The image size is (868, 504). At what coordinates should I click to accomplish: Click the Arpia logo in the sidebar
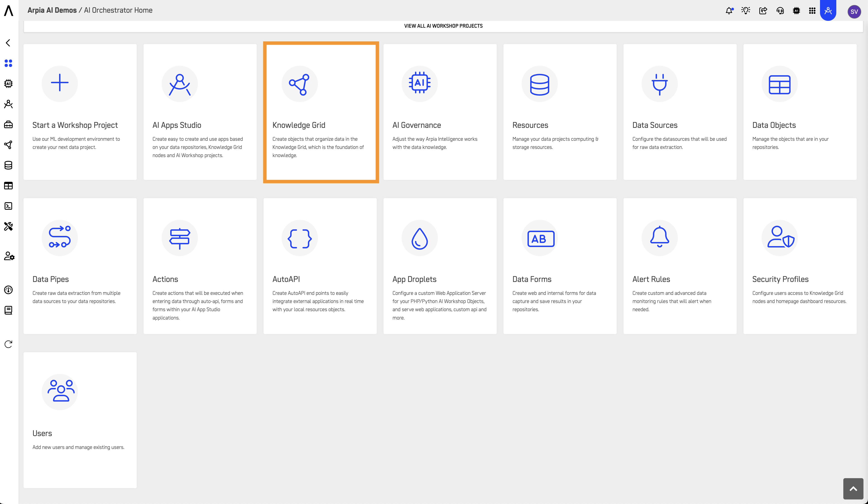pos(9,10)
